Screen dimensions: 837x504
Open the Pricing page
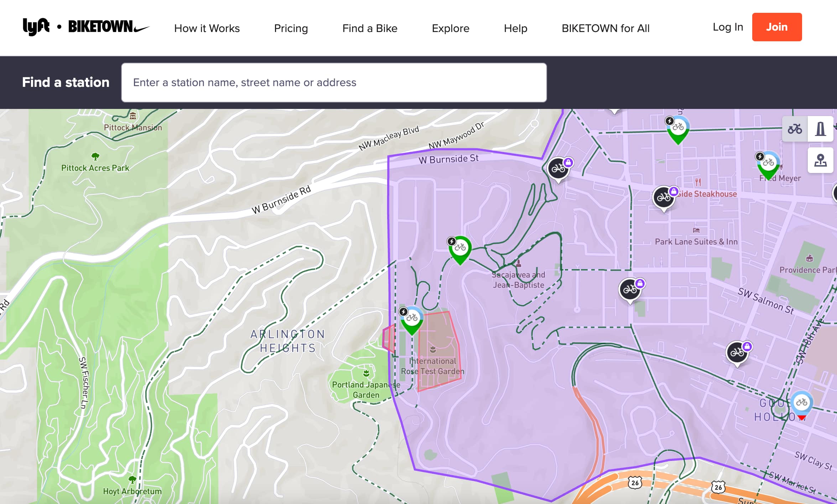pyautogui.click(x=291, y=28)
